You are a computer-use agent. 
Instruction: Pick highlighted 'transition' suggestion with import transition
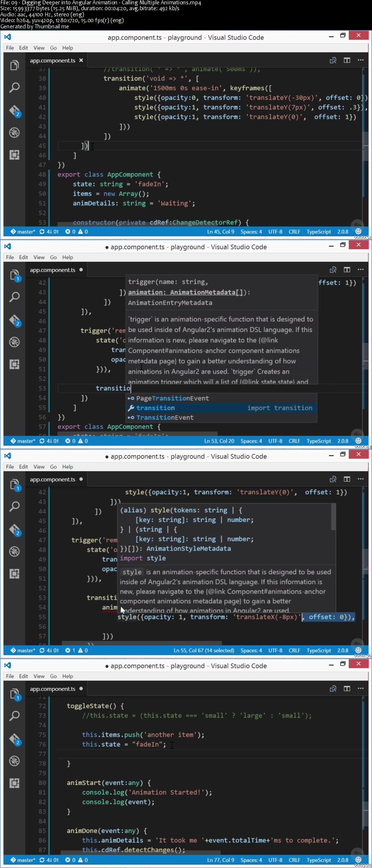222,408
